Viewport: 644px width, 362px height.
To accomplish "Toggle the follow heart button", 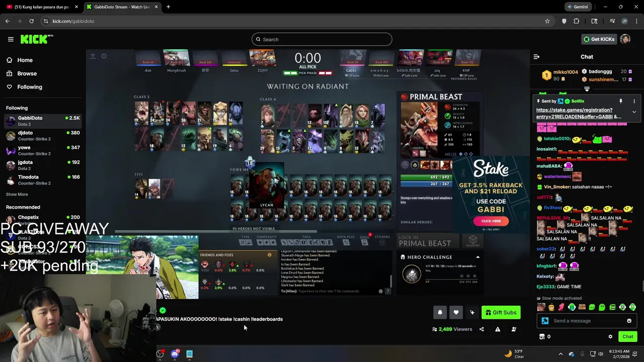I will 456,313.
